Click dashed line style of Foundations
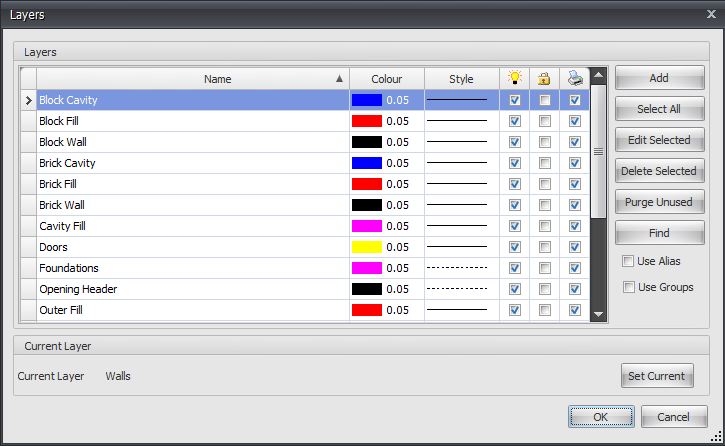The image size is (725, 446). click(x=457, y=268)
